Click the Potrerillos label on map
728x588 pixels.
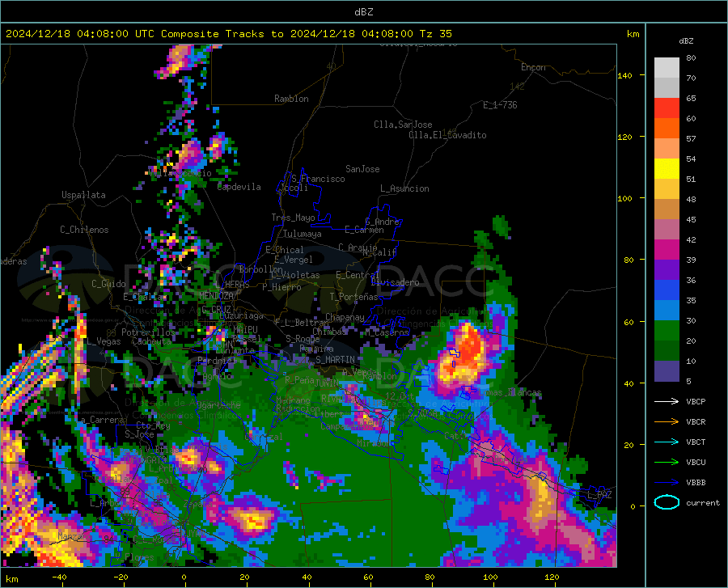(148, 332)
